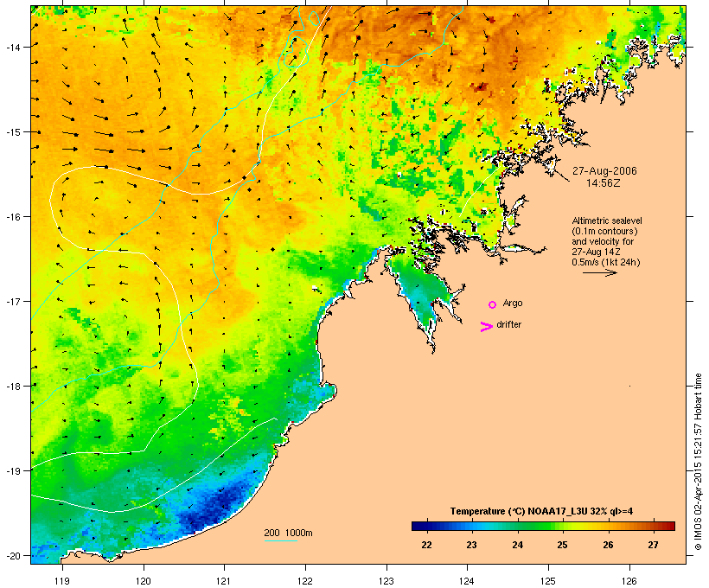Click the temperature color bar near 25

pos(563,526)
